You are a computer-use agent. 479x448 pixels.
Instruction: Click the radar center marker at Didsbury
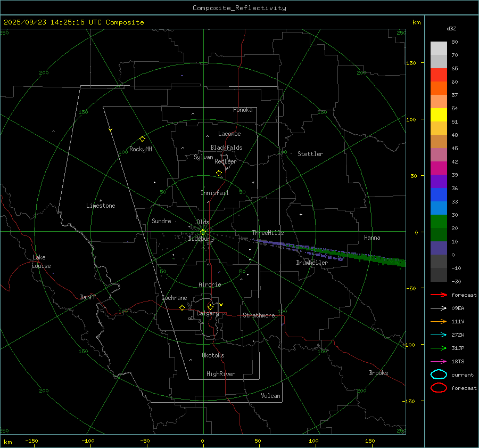(x=203, y=232)
